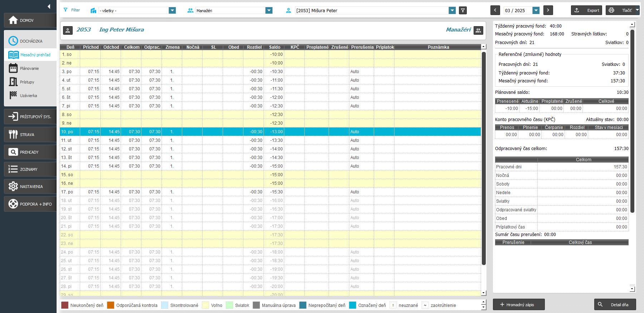Collapse the left sidebar with the arrow
Viewport: 644px width, 313px height.
click(x=49, y=6)
